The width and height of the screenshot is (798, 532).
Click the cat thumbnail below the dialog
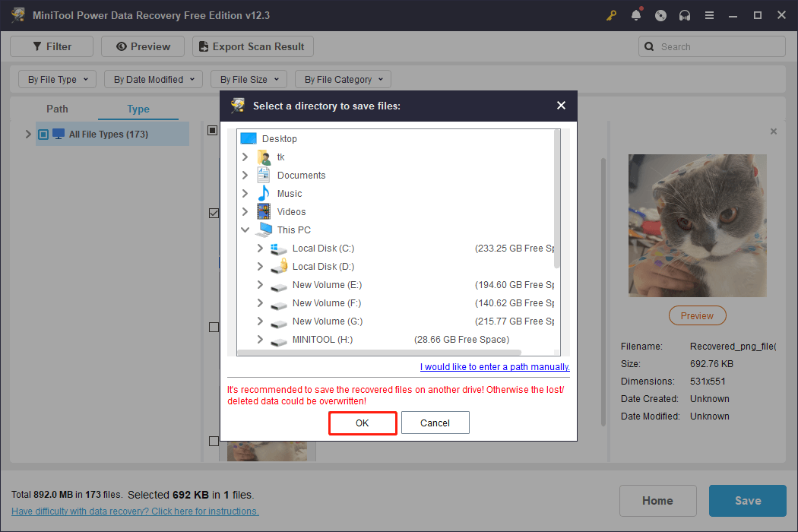[268, 451]
